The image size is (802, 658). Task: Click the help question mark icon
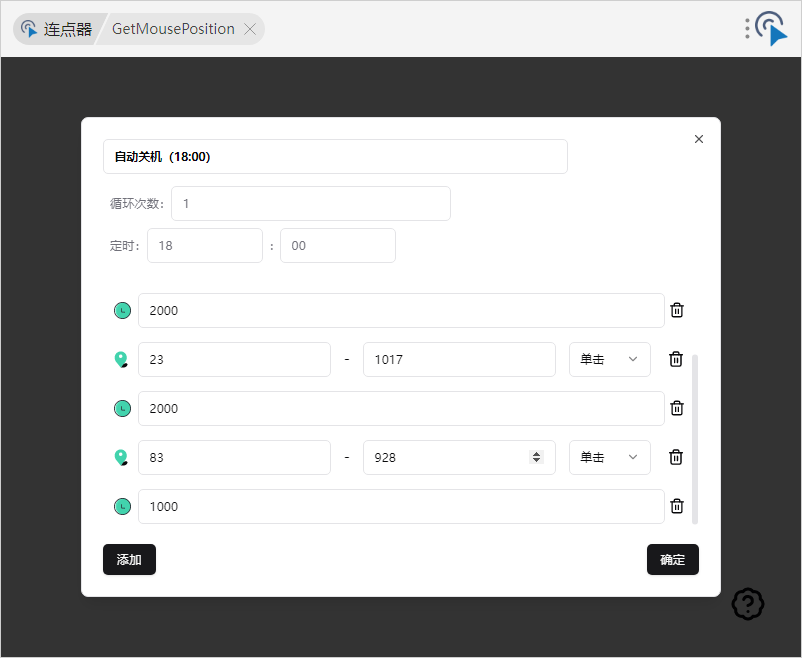(x=748, y=603)
